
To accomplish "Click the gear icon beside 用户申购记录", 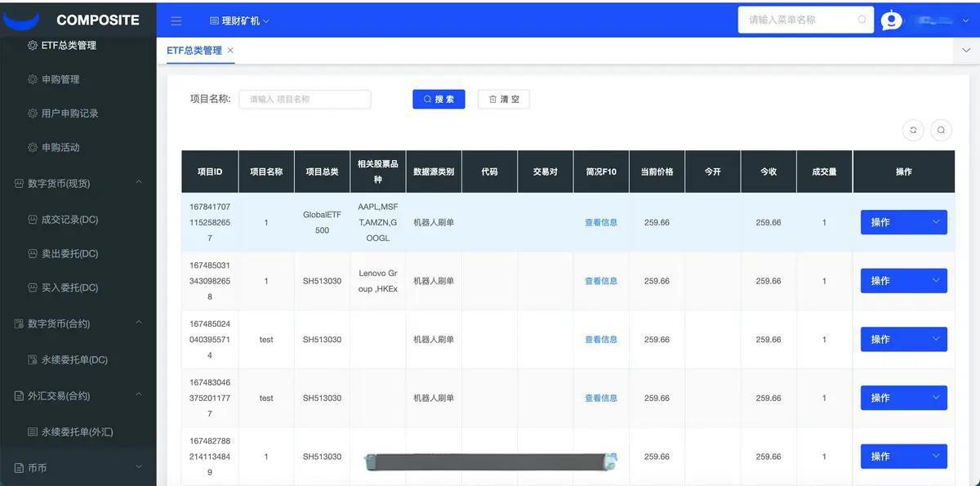I will [33, 114].
